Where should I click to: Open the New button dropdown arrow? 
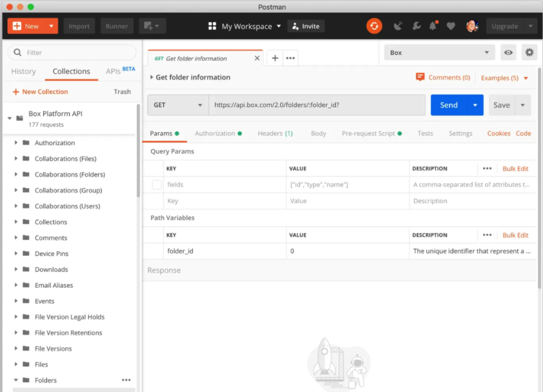point(51,26)
